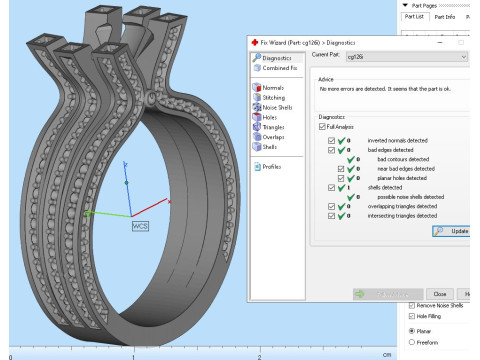
Task: Click the Close button in Fix Wizard
Action: pos(440,294)
